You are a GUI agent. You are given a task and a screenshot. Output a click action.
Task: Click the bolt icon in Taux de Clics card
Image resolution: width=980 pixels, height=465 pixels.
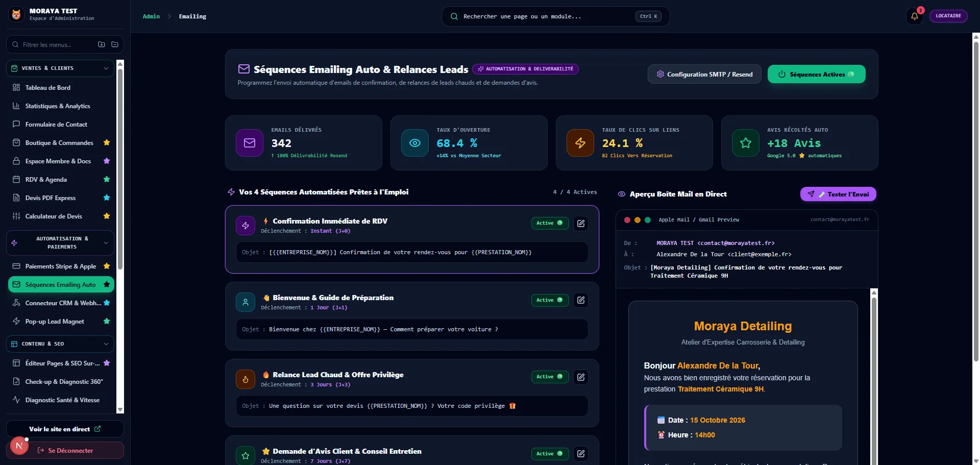tap(580, 143)
